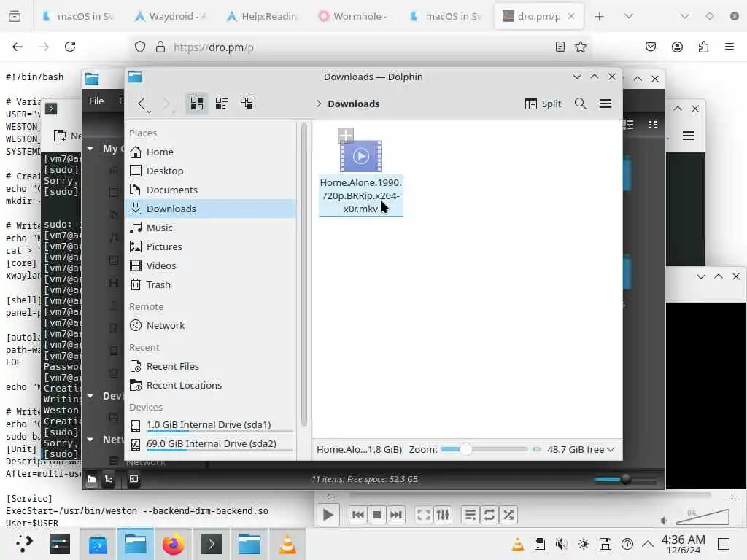Show places view in rear file manager footer
747x560 pixels.
(x=91, y=479)
